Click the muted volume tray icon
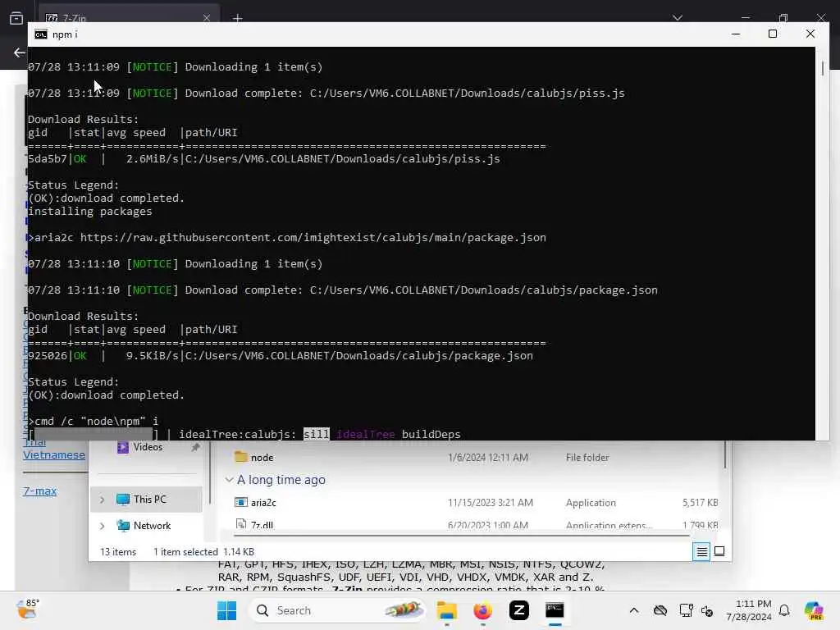840x630 pixels. tap(706, 610)
